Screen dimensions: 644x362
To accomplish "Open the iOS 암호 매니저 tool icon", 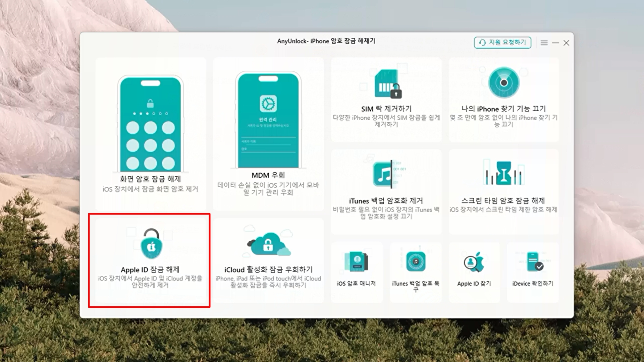I will [356, 261].
